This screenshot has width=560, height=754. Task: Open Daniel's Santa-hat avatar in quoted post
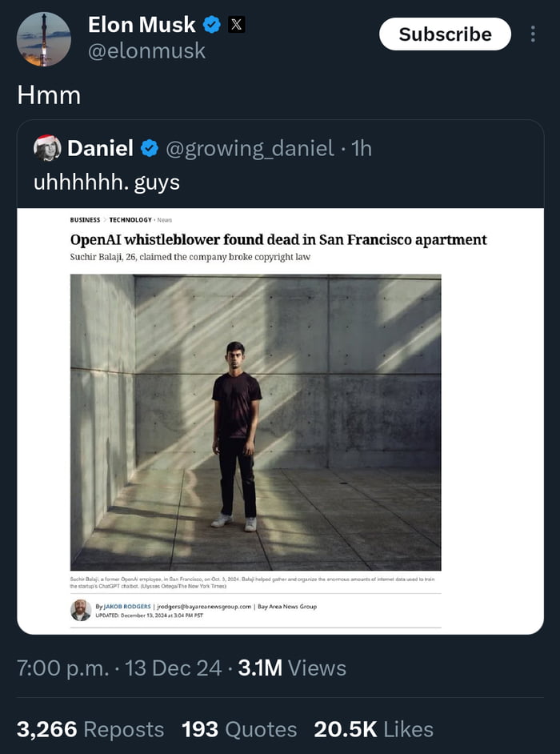(x=47, y=147)
